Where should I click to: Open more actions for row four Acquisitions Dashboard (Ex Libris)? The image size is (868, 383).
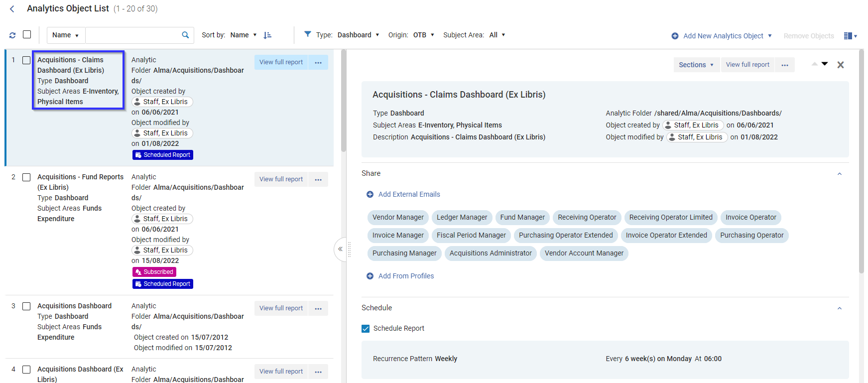[x=318, y=372]
